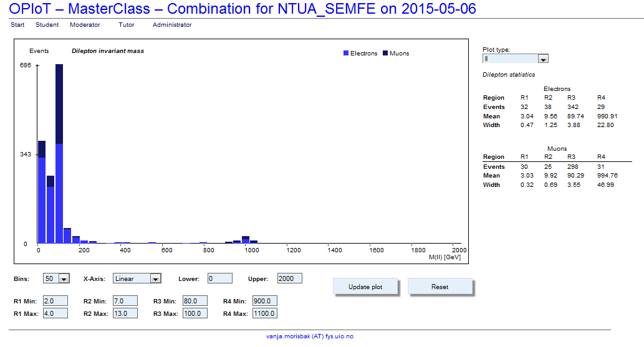
Task: Open the X-Axis Linear dropdown
Action: click(137, 278)
